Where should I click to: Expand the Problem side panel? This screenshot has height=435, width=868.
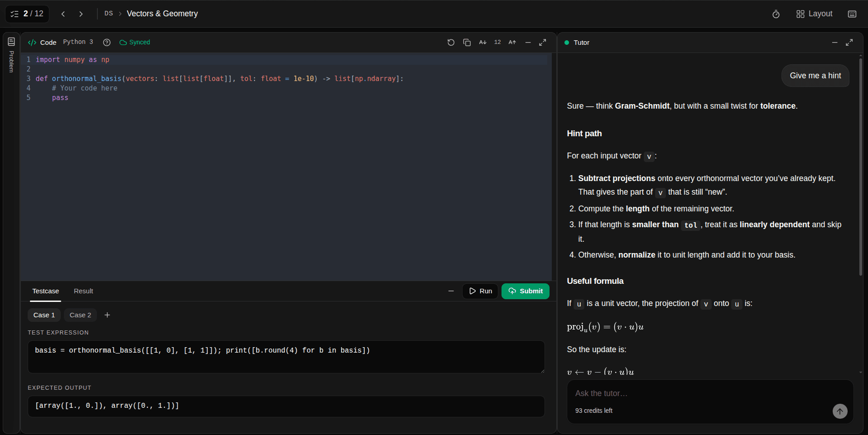tap(11, 54)
